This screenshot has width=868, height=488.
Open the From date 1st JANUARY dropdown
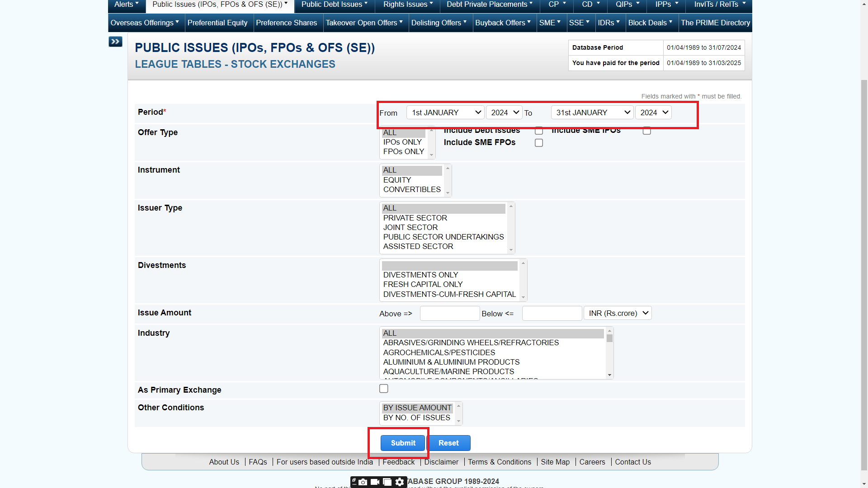click(x=445, y=113)
